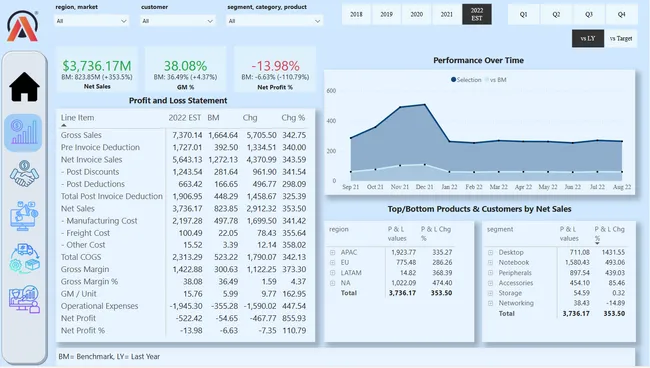Sort by the Chg % column header

coord(293,118)
